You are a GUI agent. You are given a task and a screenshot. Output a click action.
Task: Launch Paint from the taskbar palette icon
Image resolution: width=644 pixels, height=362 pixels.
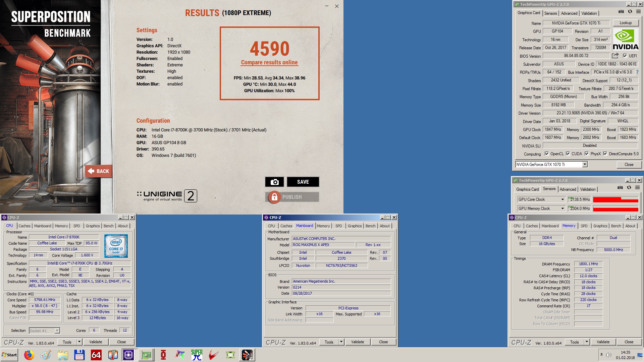(46, 355)
